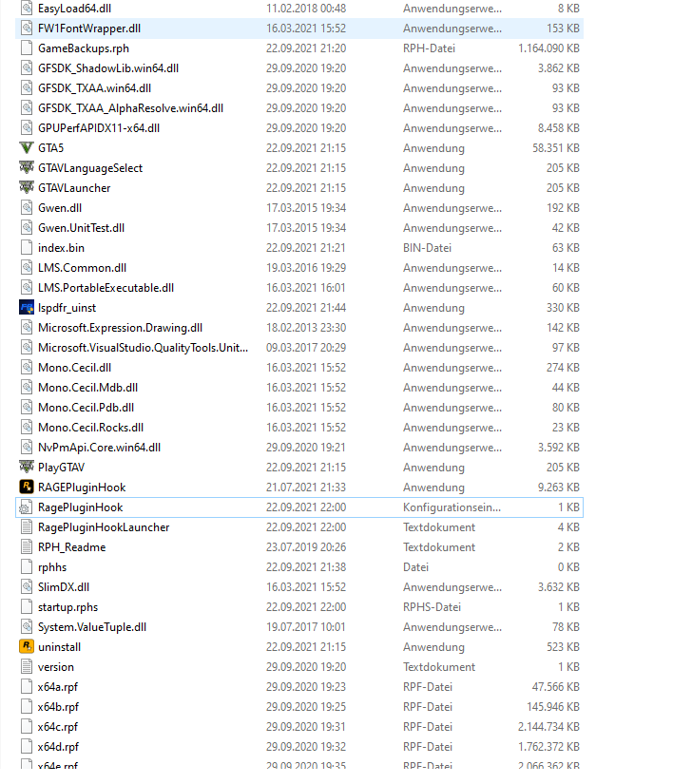The width and height of the screenshot is (692, 784).
Task: Click the version text document icon
Action: tap(27, 666)
